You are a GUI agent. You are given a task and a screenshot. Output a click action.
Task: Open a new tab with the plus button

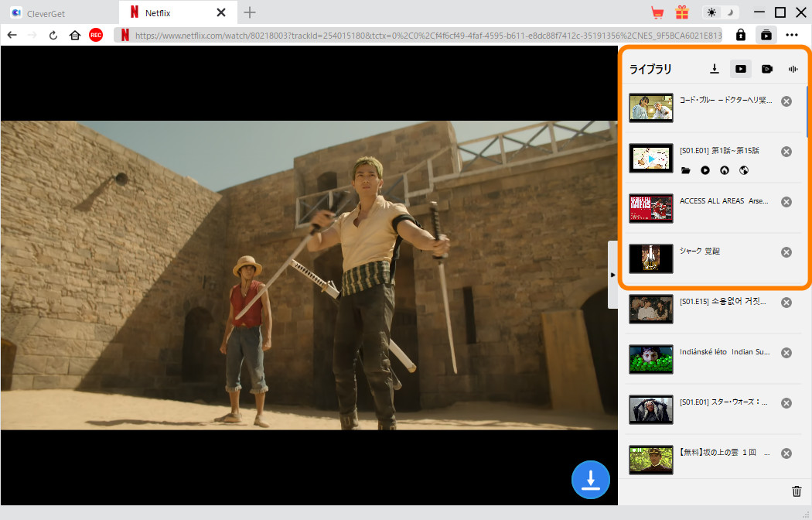pos(250,12)
